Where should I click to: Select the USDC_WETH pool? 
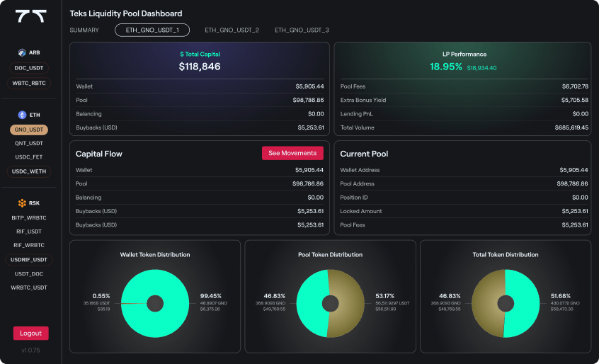[30, 171]
